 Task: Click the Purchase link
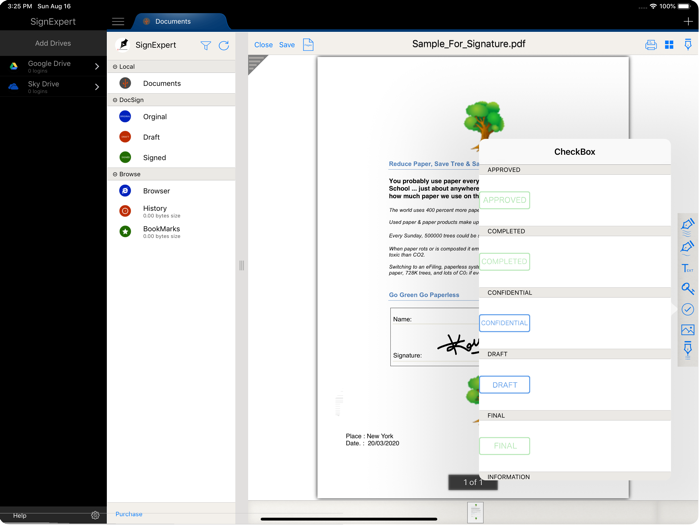point(129,514)
